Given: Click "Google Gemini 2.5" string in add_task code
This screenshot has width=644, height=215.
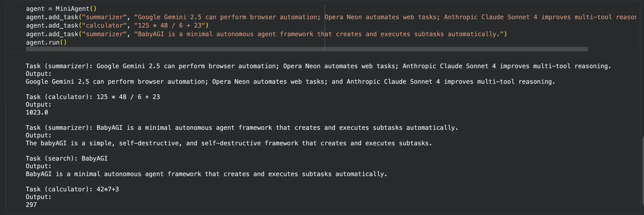Looking at the screenshot, I should pyautogui.click(x=167, y=17).
